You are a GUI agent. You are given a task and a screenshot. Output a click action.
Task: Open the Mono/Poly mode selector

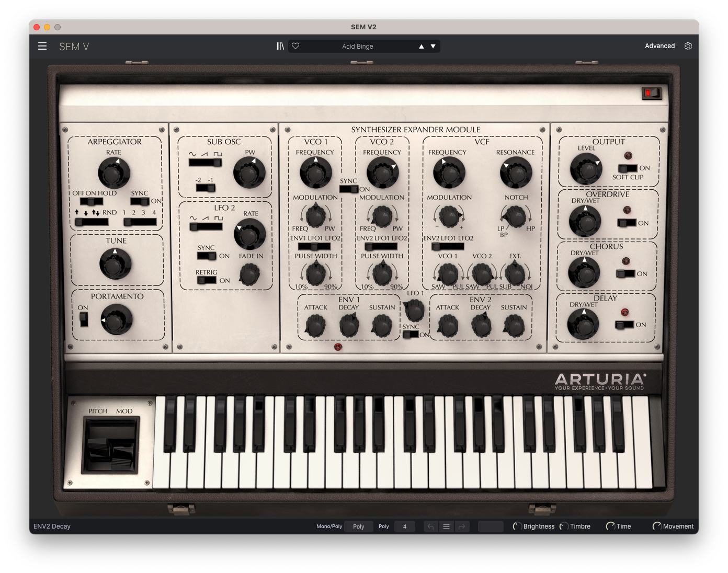coord(359,526)
